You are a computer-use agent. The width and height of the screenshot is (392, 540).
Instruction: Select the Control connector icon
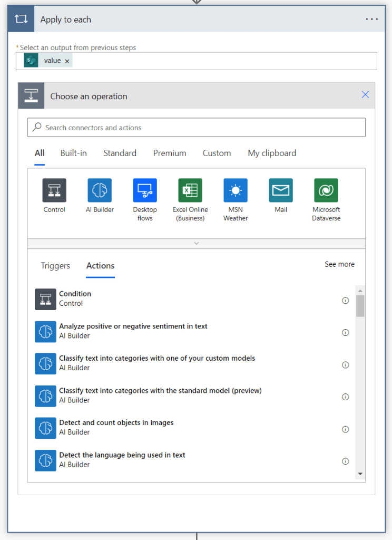coord(54,190)
